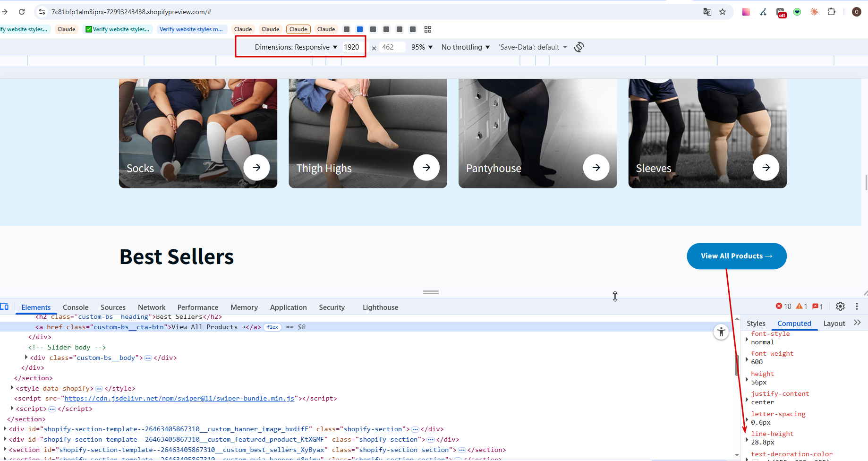Open the Chrome profile avatar
Image resolution: width=868 pixels, height=461 pixels.
856,12
